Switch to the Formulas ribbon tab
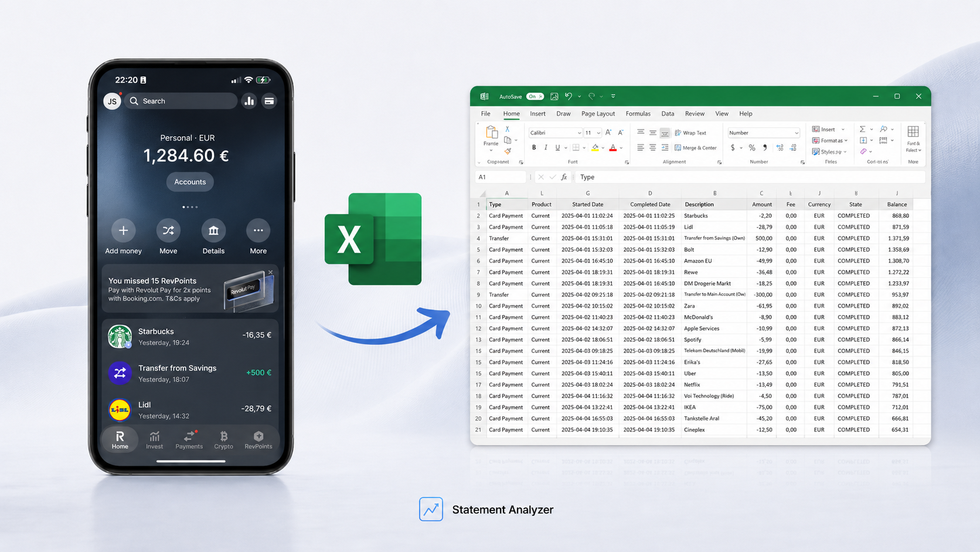 click(x=638, y=114)
